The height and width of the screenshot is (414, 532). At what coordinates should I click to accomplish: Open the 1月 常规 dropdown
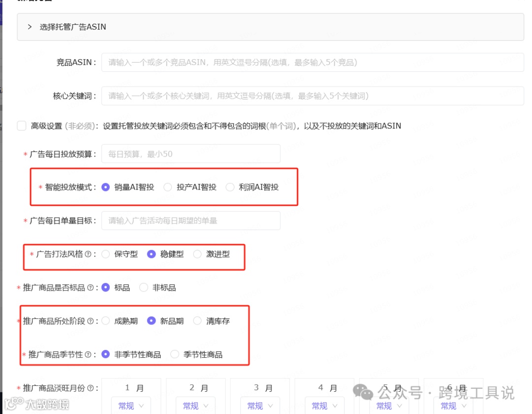[x=131, y=406]
